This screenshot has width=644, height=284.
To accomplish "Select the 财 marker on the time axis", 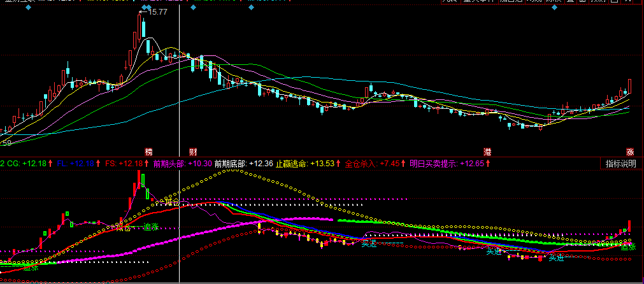I will (x=193, y=152).
